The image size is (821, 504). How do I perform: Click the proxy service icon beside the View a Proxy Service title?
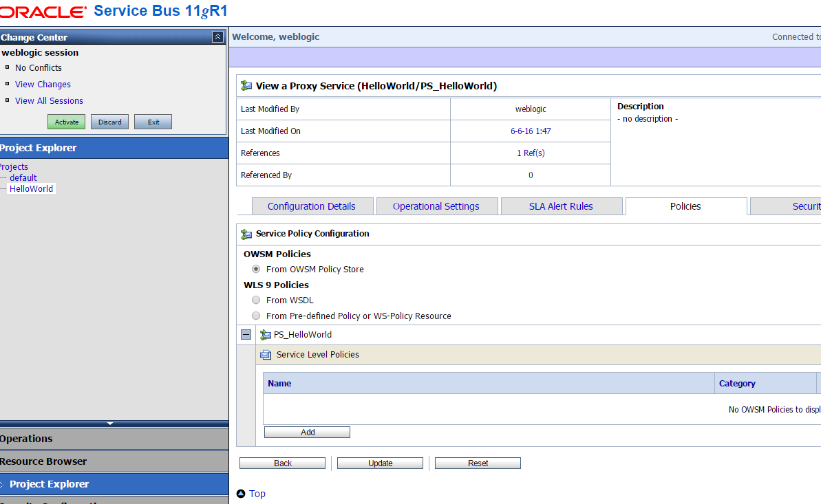pyautogui.click(x=246, y=86)
